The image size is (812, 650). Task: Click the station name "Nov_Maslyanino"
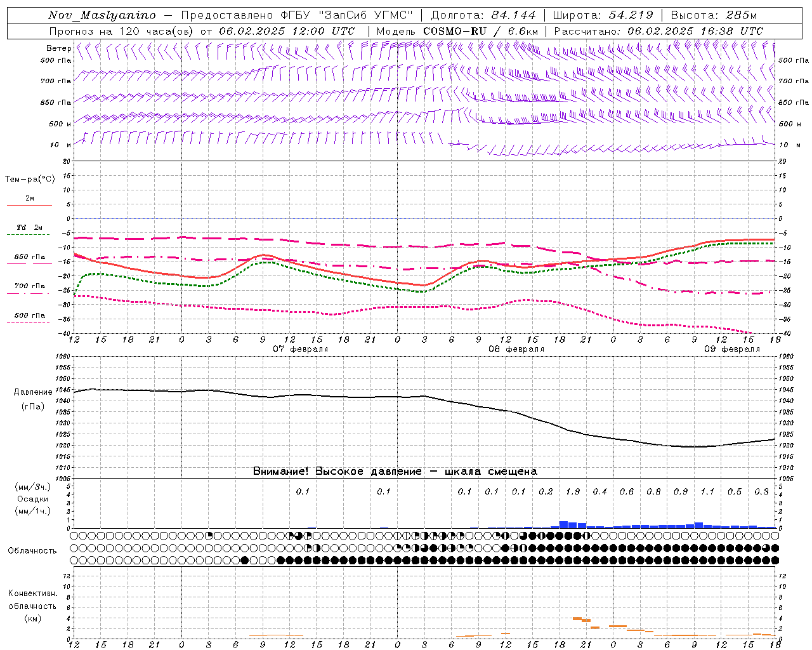point(102,15)
